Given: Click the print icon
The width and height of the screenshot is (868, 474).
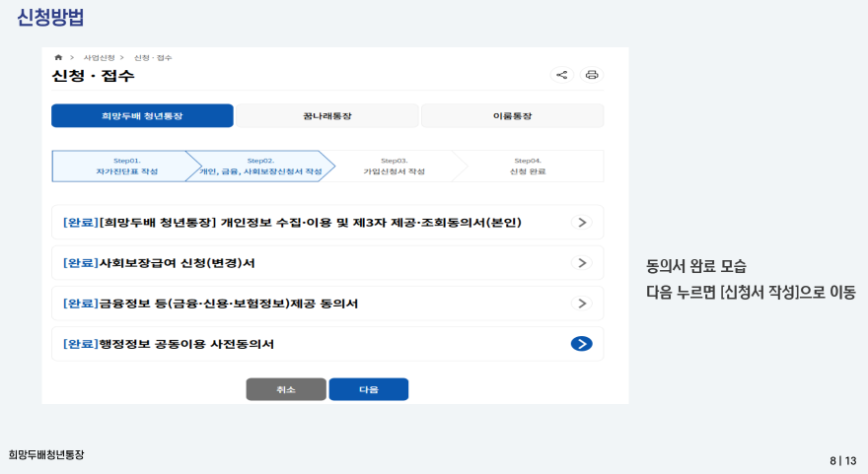Looking at the screenshot, I should [592, 75].
